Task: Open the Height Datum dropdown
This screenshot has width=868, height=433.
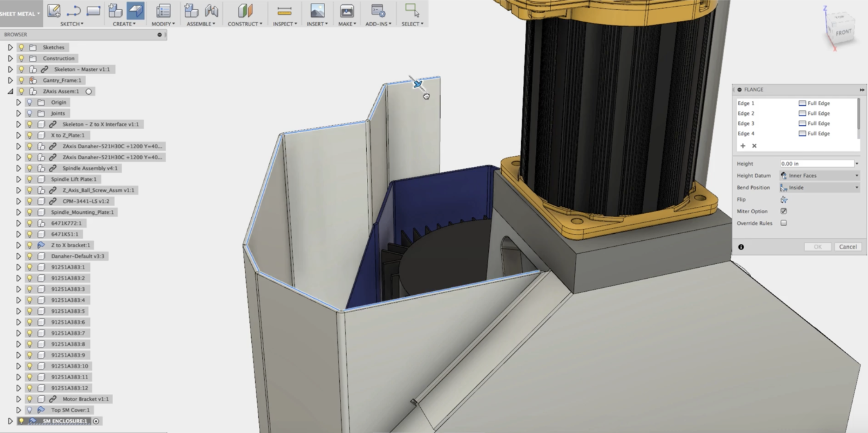Action: [x=820, y=175]
